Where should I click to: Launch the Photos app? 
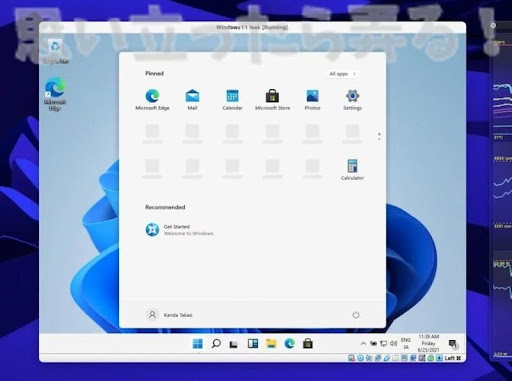click(312, 99)
